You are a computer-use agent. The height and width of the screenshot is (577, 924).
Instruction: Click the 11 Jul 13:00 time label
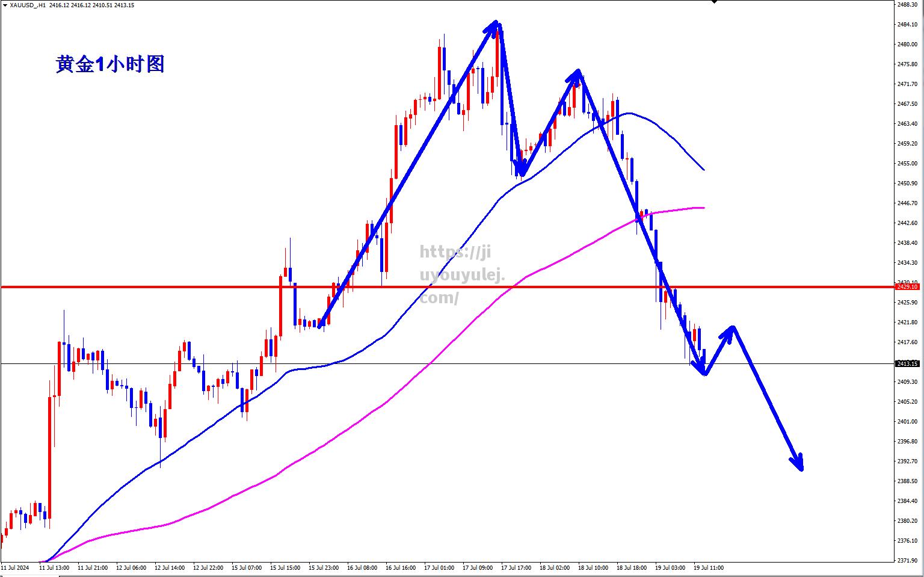tap(54, 567)
